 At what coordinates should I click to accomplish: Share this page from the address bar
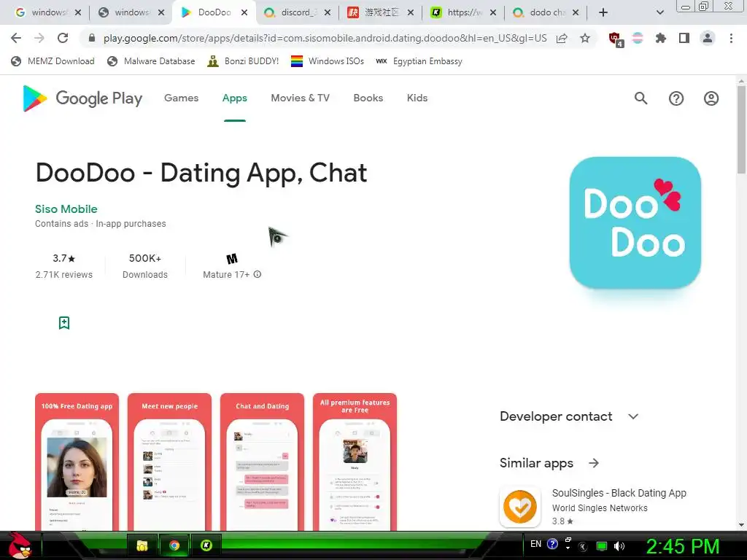point(562,38)
